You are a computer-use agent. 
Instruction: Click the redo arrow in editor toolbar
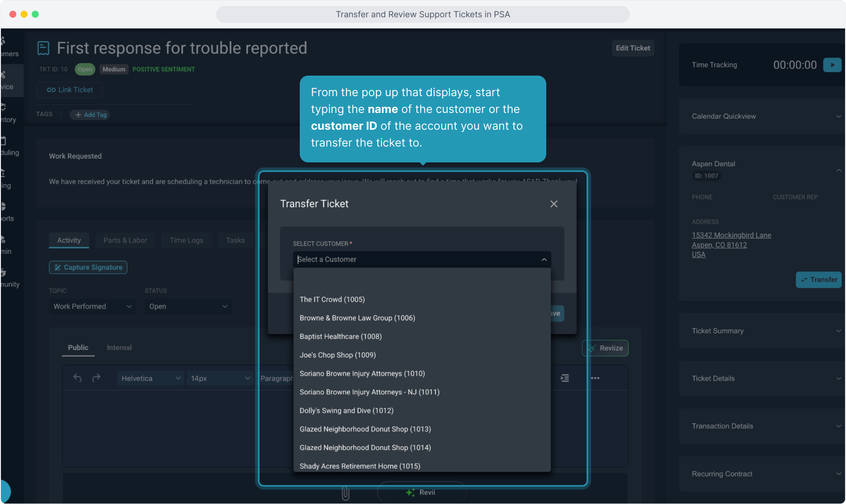(96, 378)
